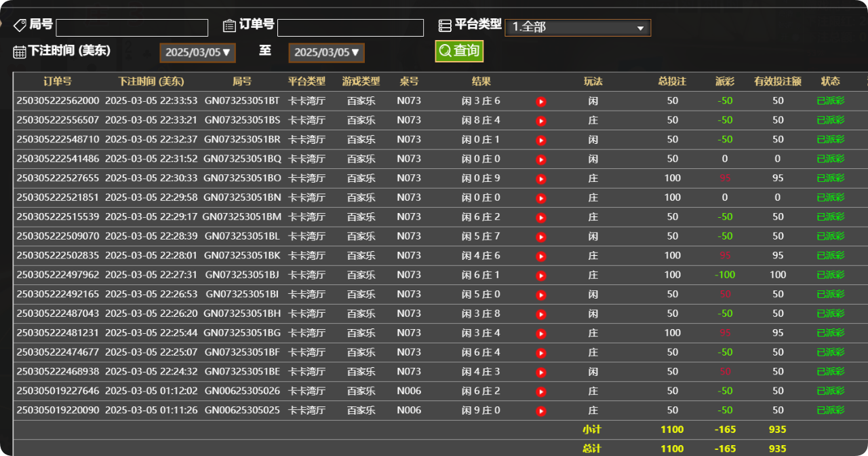This screenshot has height=456, width=868.
Task: Open the start date picker 2025/03/05
Action: [x=197, y=52]
